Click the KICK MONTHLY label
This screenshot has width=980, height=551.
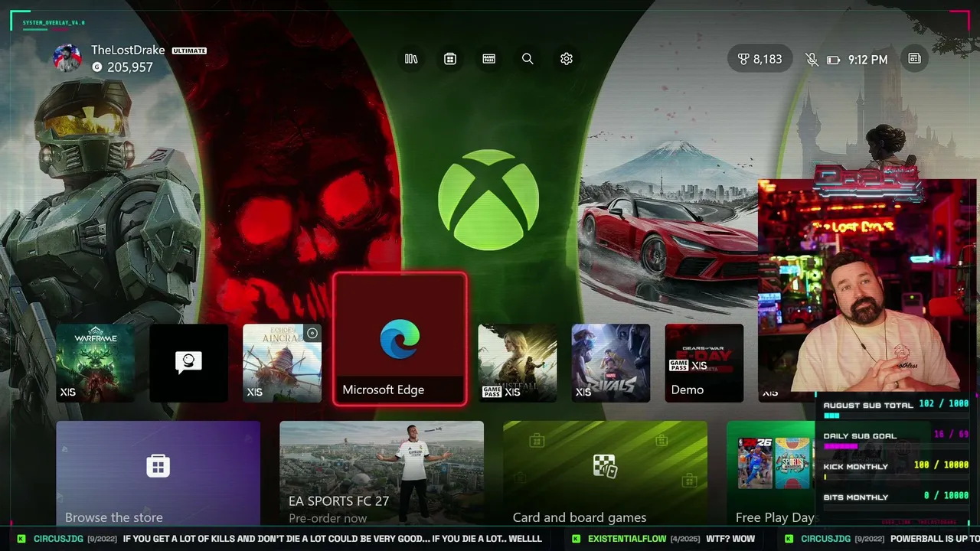click(856, 467)
